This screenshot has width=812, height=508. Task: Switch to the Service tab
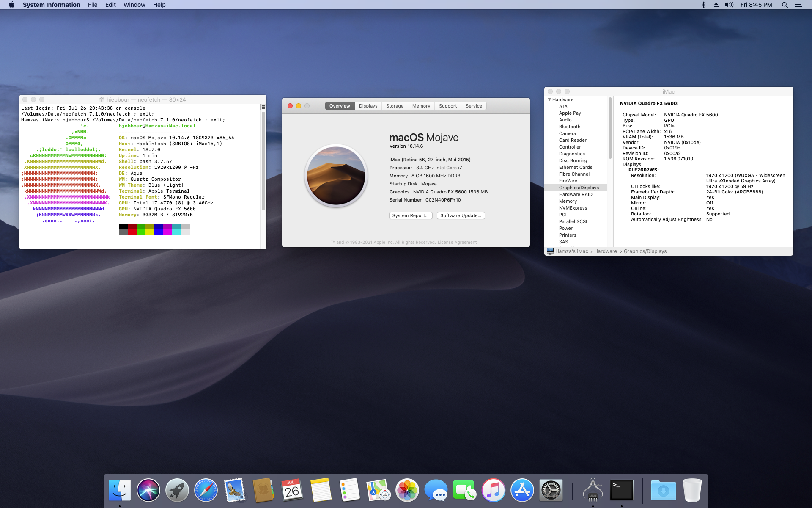(474, 106)
